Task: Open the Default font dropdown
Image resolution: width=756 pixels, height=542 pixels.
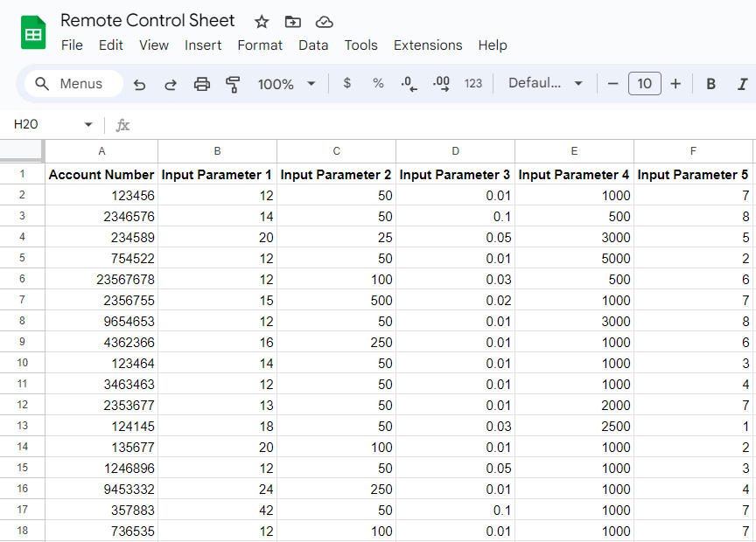Action: (545, 83)
